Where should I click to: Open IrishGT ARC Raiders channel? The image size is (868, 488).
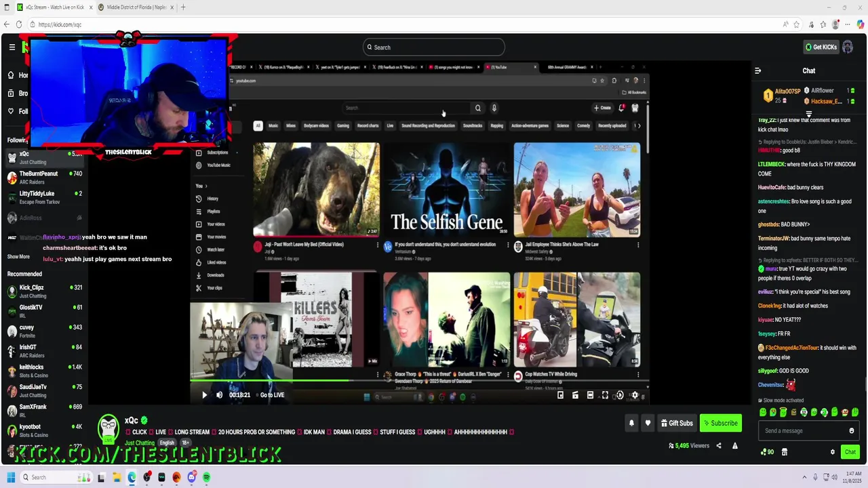(44, 351)
